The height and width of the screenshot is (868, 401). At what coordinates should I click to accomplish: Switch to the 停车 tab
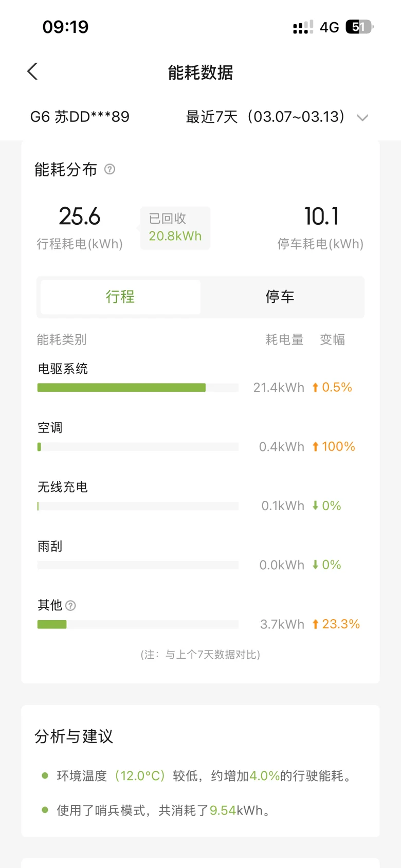pos(280,297)
